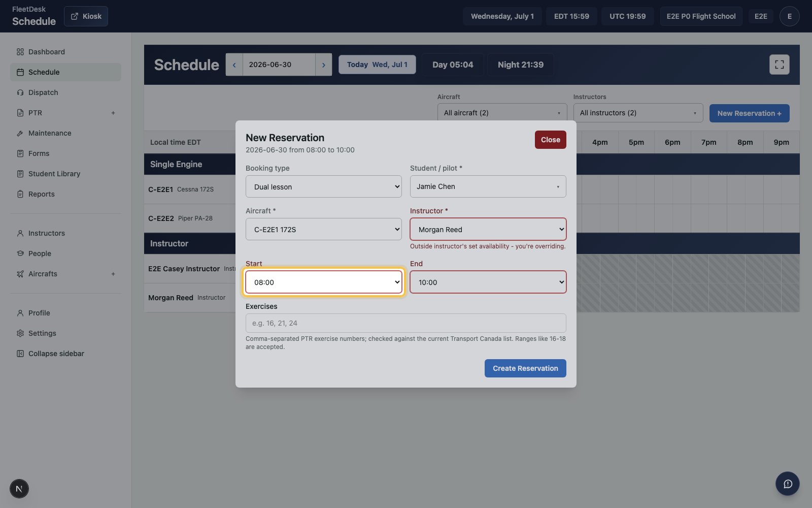Open Dispatch headset icon
The width and height of the screenshot is (812, 508).
[20, 92]
